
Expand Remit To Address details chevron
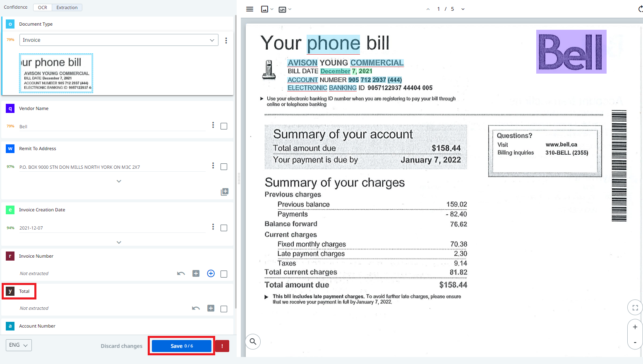tap(119, 181)
